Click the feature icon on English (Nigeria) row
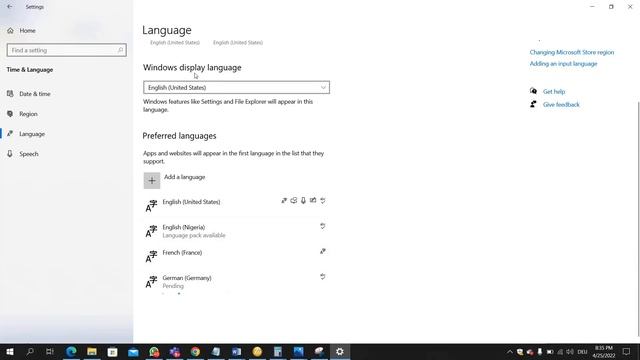 point(322,226)
